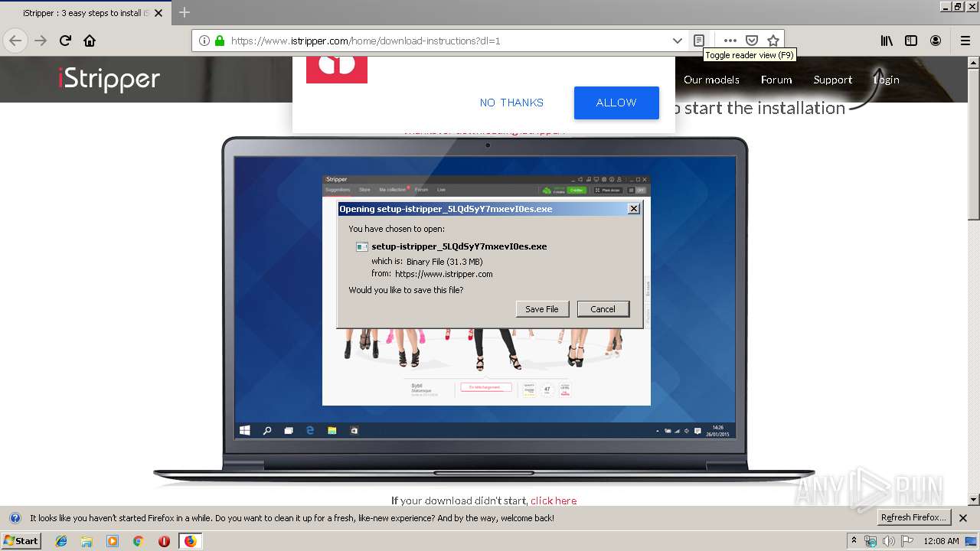Click the 'click here' download link
The width and height of the screenshot is (980, 551).
pos(554,500)
